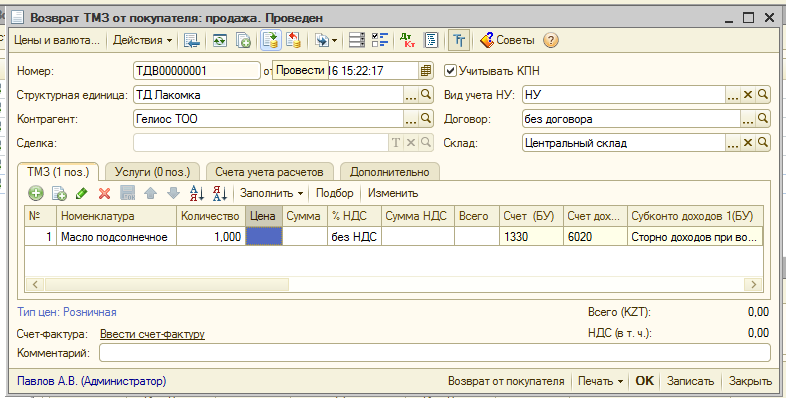Sort table ascending А-Я icon

pos(197,193)
